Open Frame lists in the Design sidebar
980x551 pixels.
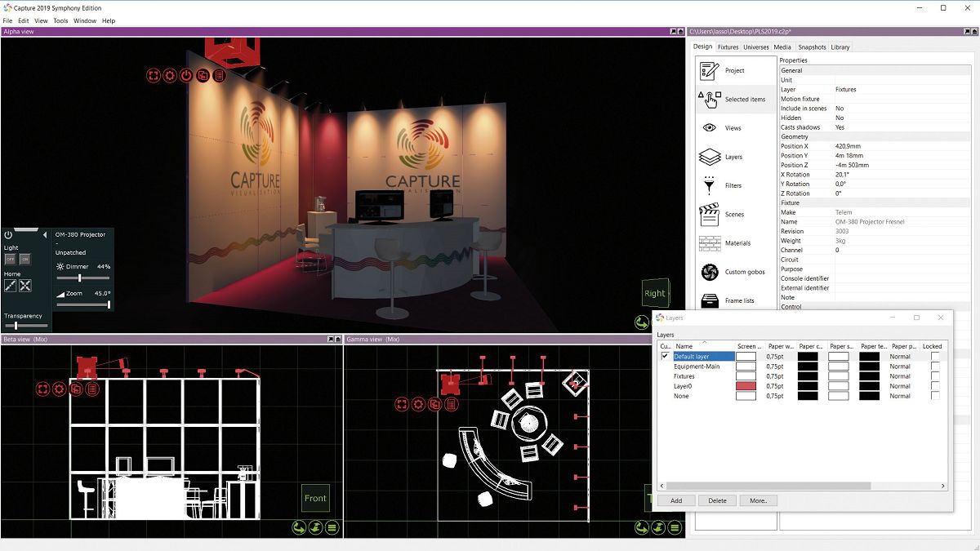(734, 300)
